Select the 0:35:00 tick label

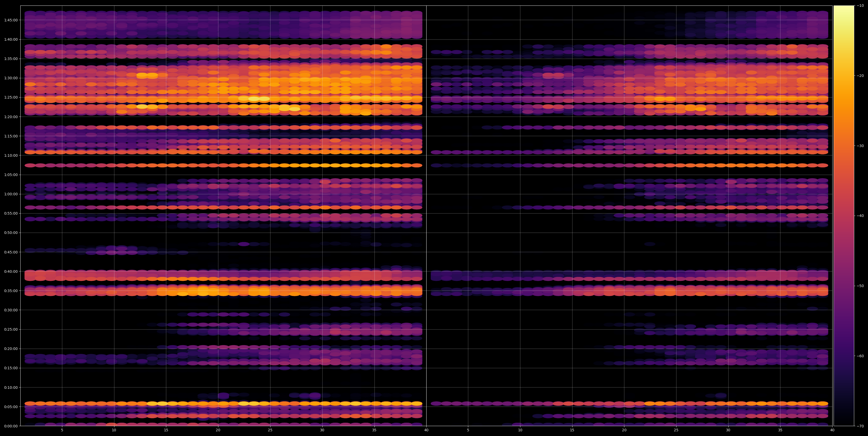click(x=11, y=291)
